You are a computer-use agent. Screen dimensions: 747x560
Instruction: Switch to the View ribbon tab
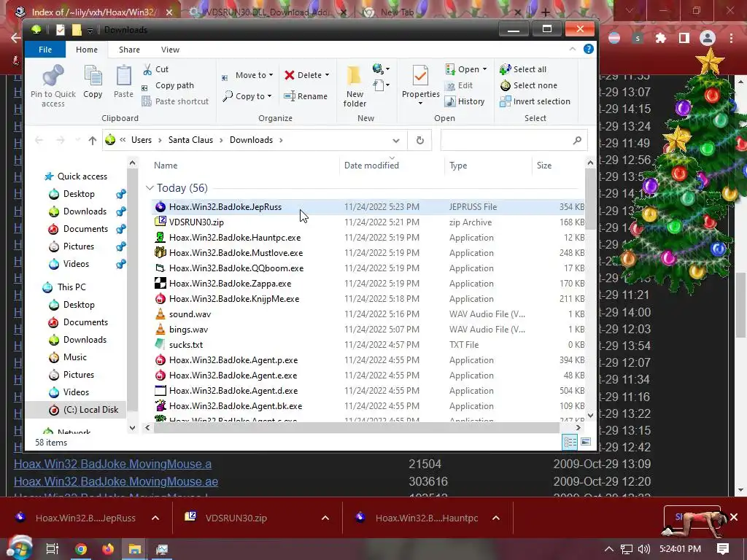tap(170, 50)
